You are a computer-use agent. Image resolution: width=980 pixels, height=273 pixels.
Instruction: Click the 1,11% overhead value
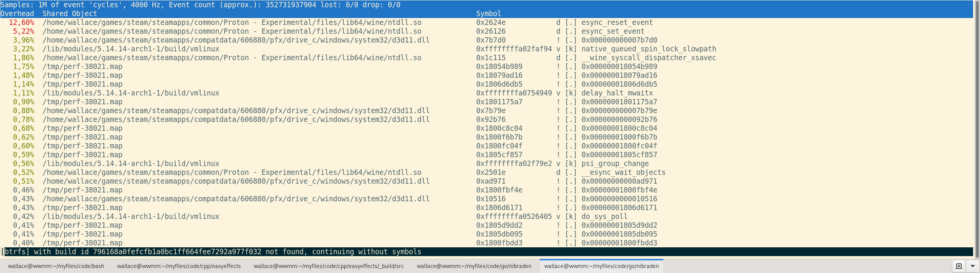[x=24, y=93]
